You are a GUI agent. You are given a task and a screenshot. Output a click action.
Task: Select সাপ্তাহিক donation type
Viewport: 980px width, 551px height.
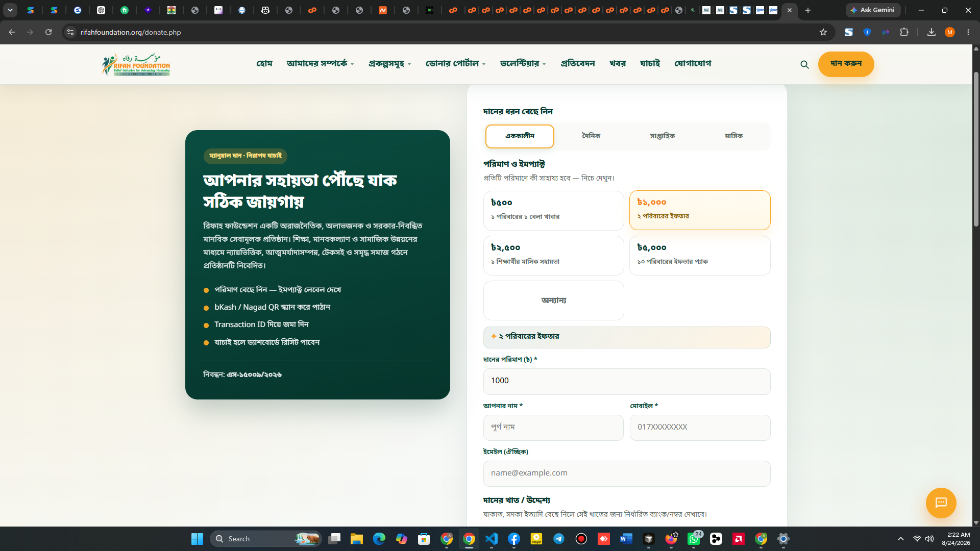(662, 136)
